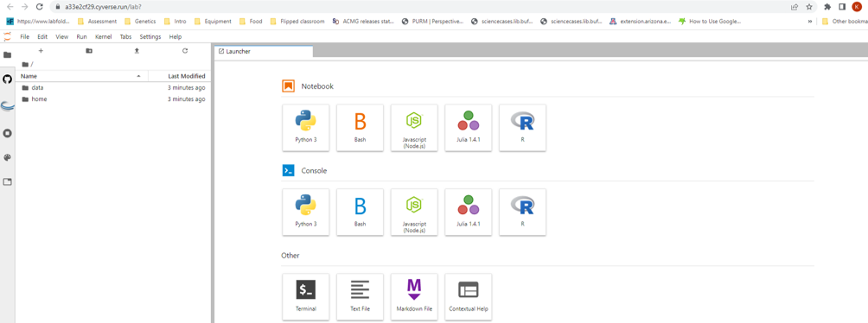Viewport: 868px width, 323px height.
Task: Launch a Python 3 notebook
Action: [x=305, y=127]
